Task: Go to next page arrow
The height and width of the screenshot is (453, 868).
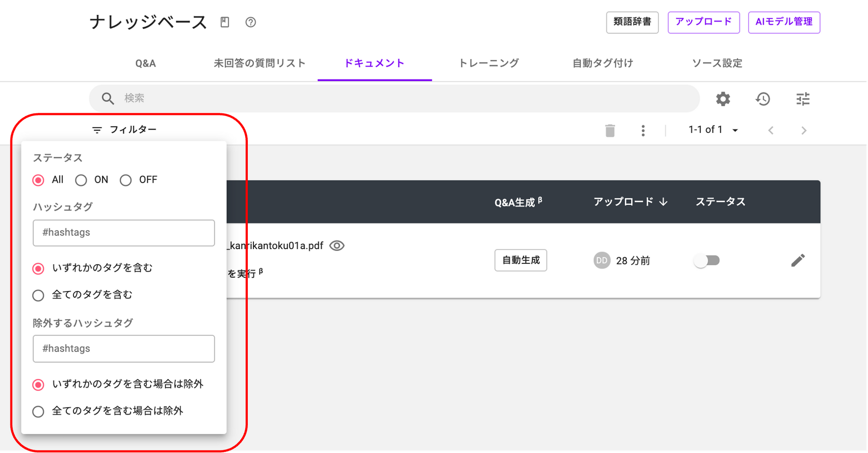Action: (804, 130)
